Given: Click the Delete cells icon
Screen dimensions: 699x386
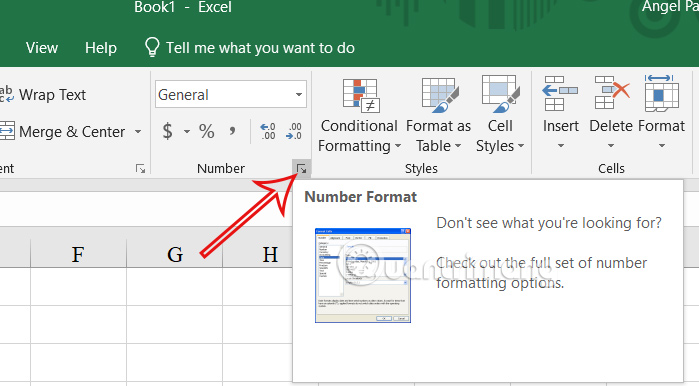Looking at the screenshot, I should coord(612,93).
